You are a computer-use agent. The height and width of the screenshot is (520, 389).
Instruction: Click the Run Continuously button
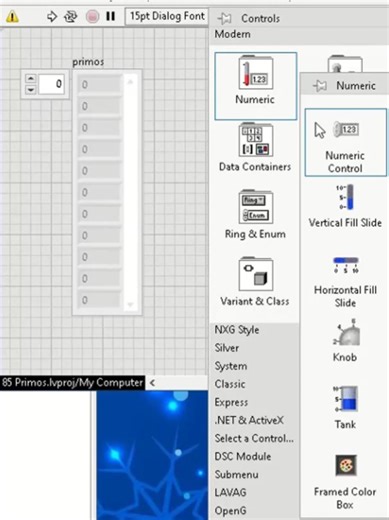(71, 16)
